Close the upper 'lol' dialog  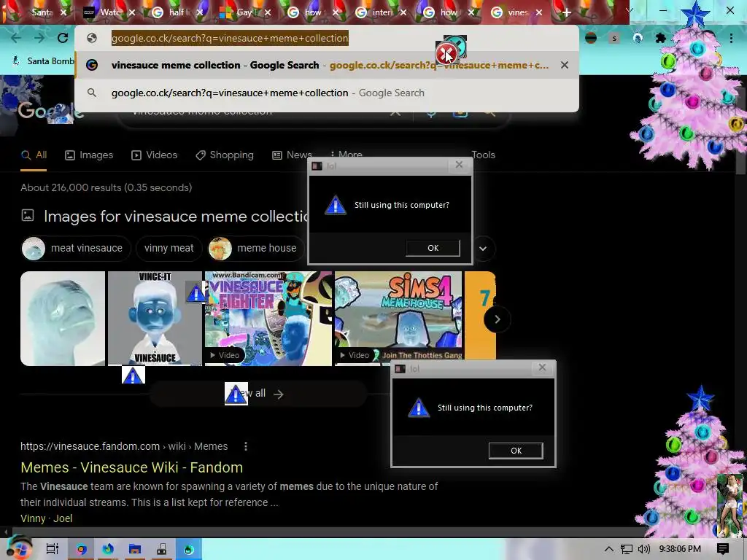point(459,165)
